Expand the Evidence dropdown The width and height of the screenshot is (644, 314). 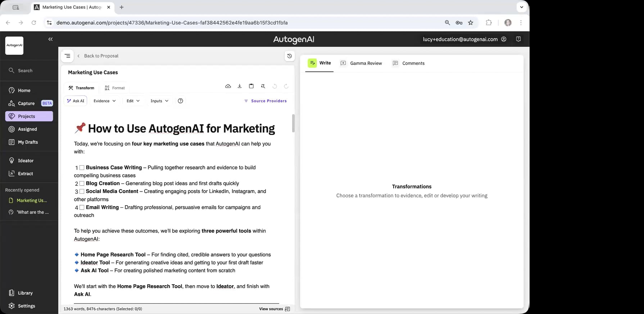pyautogui.click(x=105, y=101)
